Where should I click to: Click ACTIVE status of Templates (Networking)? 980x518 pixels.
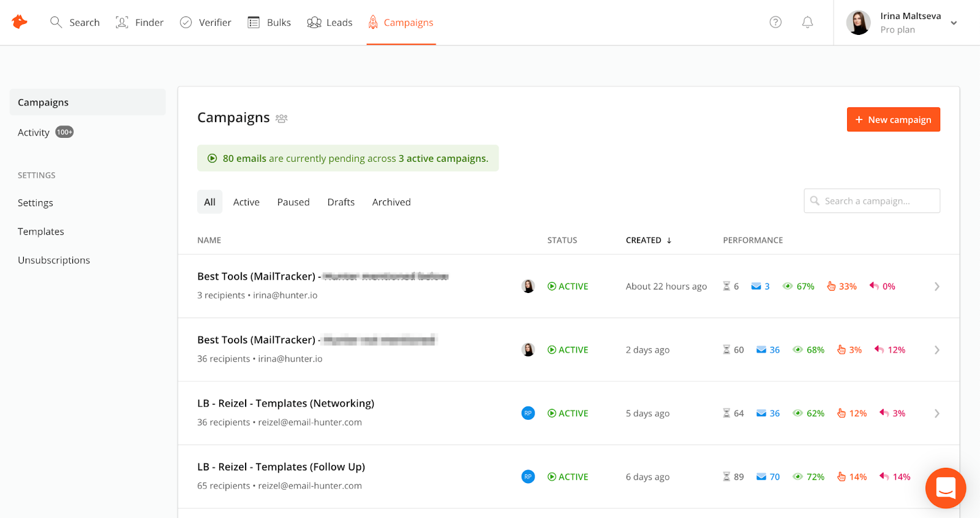click(x=568, y=413)
